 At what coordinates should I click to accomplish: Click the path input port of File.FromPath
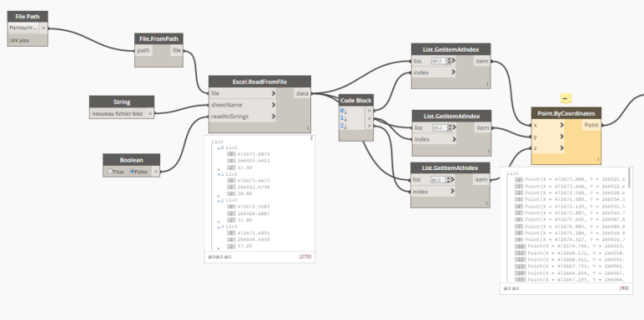pyautogui.click(x=143, y=50)
